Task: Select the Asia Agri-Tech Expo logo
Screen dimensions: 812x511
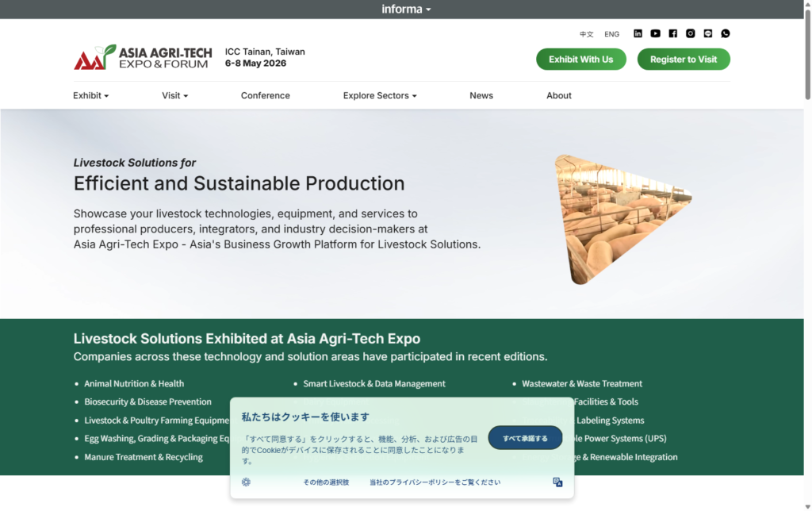Action: (x=143, y=56)
